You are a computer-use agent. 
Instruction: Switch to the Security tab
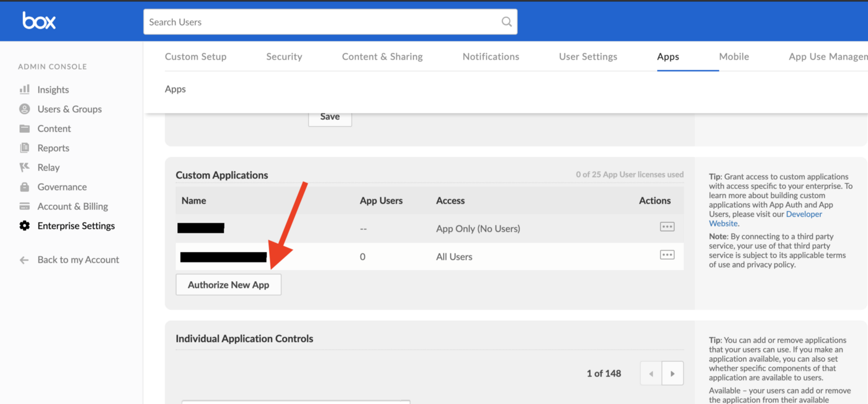[x=284, y=56]
